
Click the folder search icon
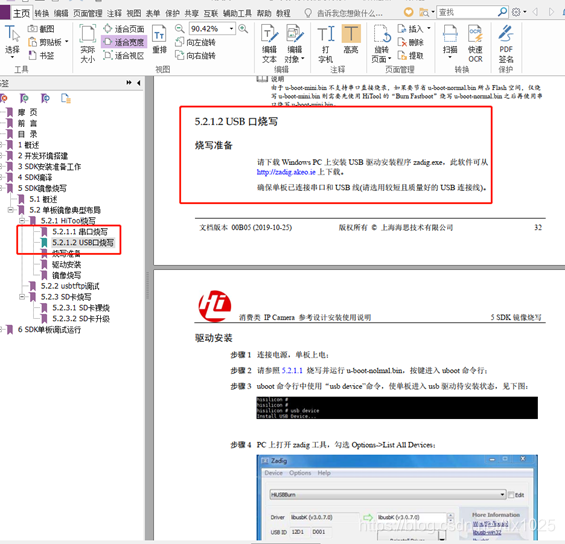(424, 12)
